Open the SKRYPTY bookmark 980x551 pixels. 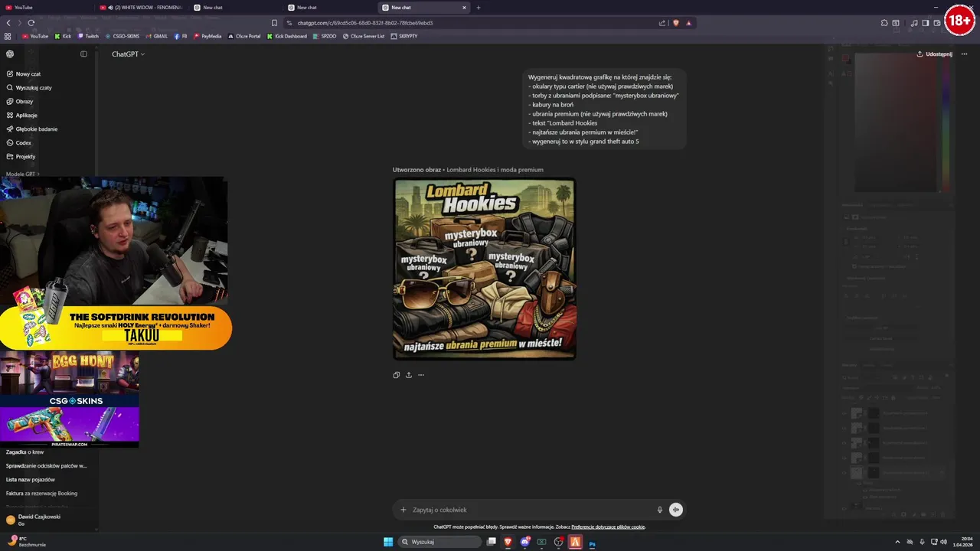[404, 36]
